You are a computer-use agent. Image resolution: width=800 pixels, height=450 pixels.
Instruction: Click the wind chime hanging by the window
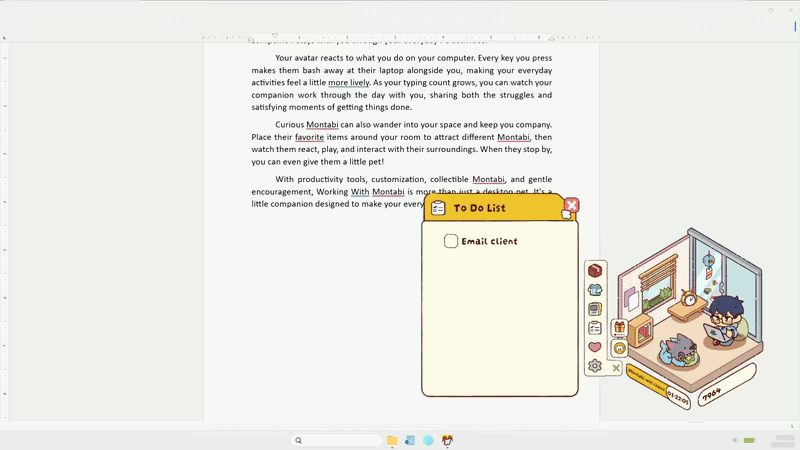[x=709, y=266]
